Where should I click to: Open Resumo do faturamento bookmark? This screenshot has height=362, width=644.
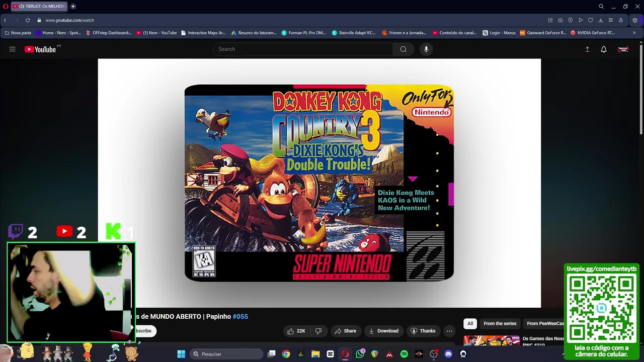point(254,33)
